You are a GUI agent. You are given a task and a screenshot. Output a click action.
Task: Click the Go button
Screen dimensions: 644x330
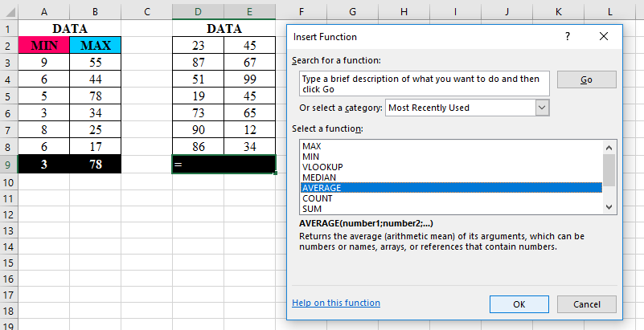[x=586, y=79]
